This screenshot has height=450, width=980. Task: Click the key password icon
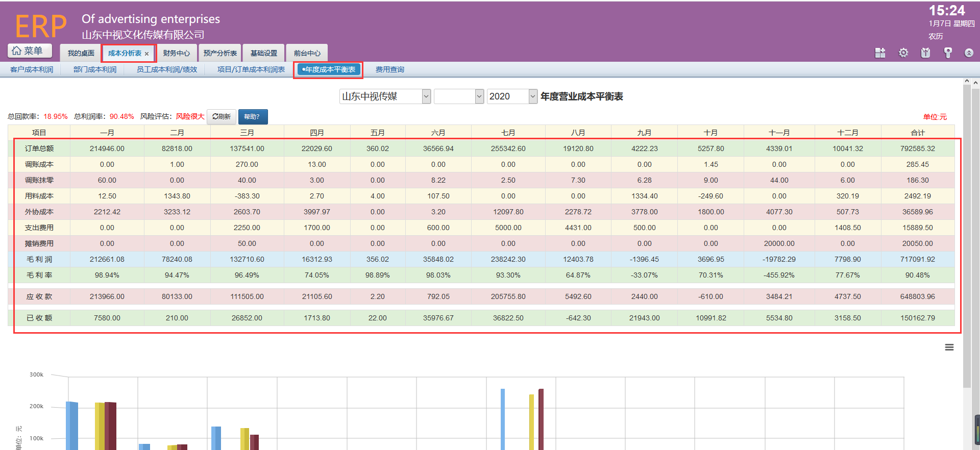click(x=948, y=53)
